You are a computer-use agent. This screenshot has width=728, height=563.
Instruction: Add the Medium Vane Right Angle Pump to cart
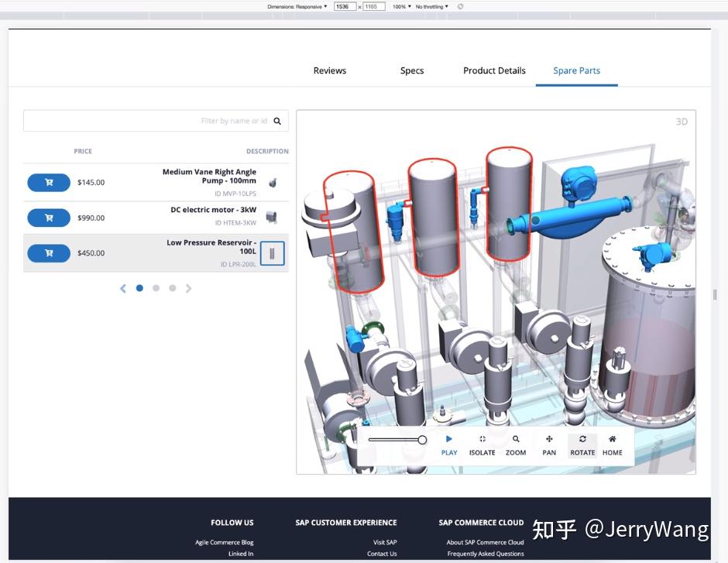[49, 182]
